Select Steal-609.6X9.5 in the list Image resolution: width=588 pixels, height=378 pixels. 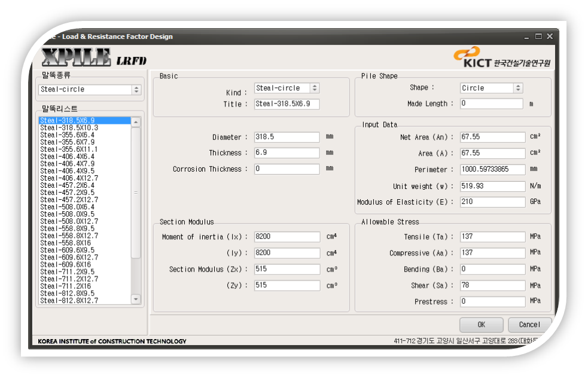(x=85, y=250)
